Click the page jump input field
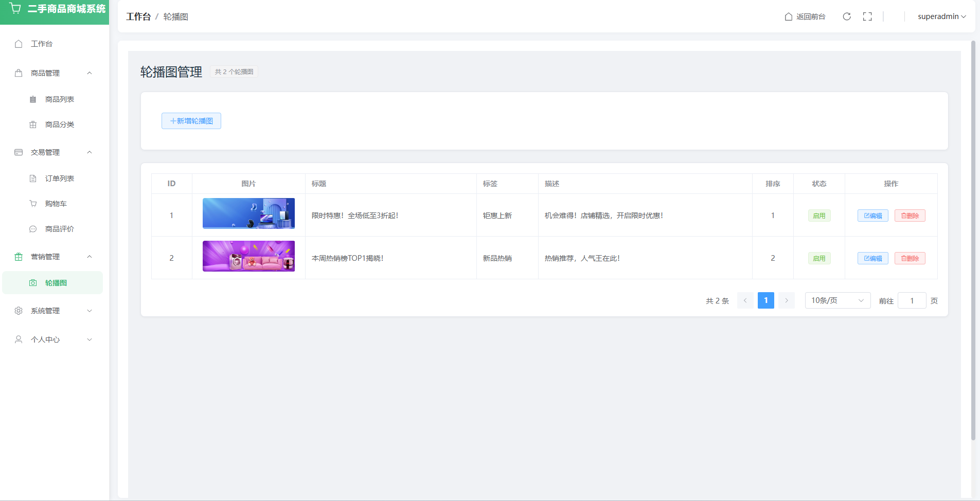 pos(912,300)
